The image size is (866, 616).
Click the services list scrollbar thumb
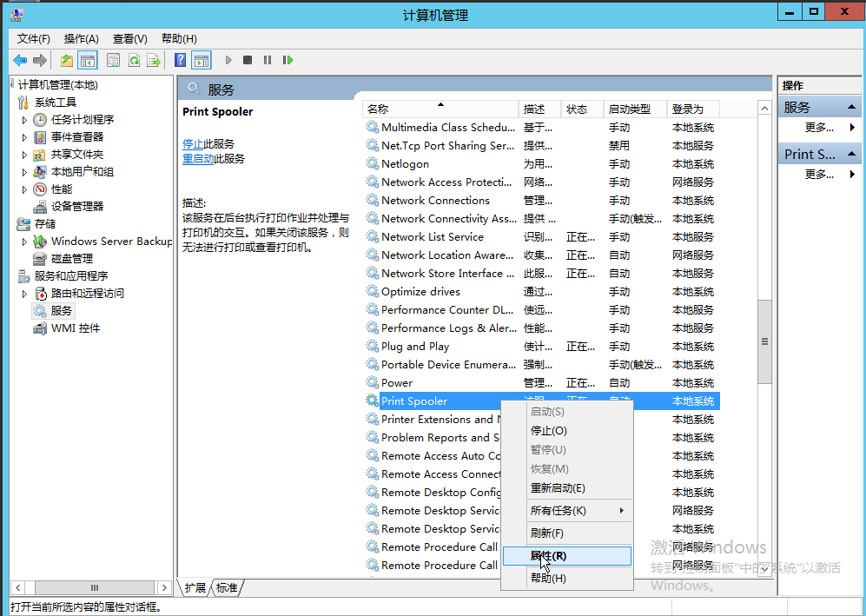pyautogui.click(x=764, y=341)
